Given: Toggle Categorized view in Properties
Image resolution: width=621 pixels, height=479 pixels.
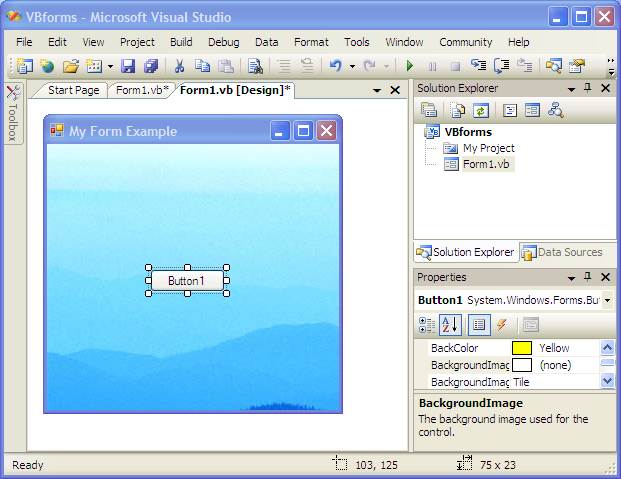Looking at the screenshot, I should [x=427, y=324].
